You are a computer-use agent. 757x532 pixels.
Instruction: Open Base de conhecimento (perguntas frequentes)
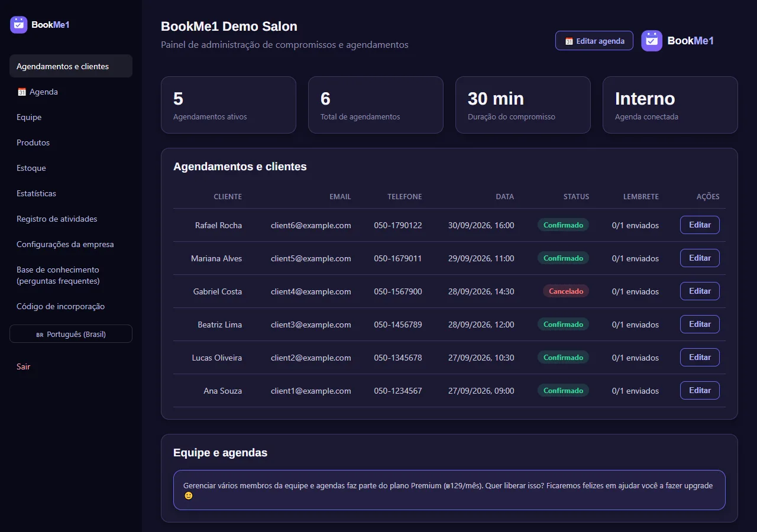(71, 275)
